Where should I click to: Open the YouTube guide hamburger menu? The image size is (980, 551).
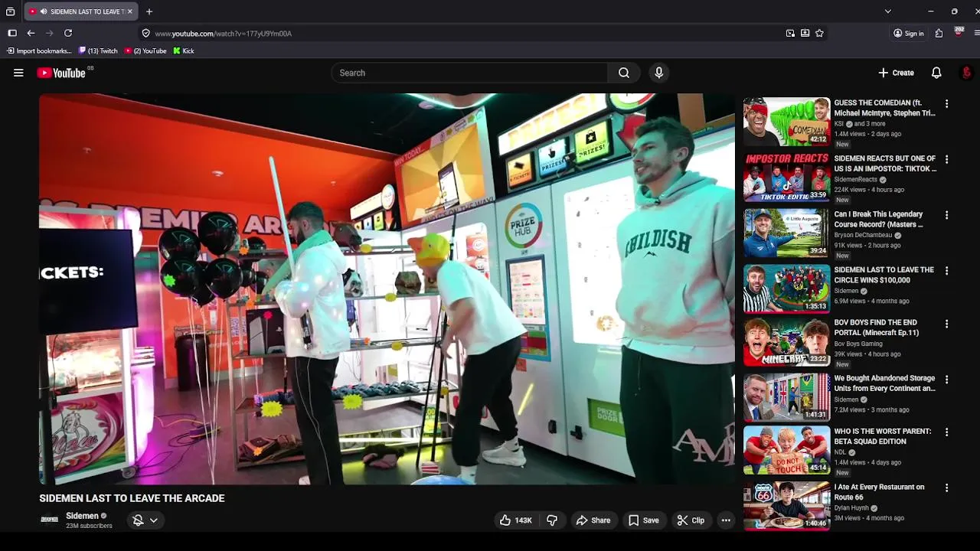pos(18,73)
